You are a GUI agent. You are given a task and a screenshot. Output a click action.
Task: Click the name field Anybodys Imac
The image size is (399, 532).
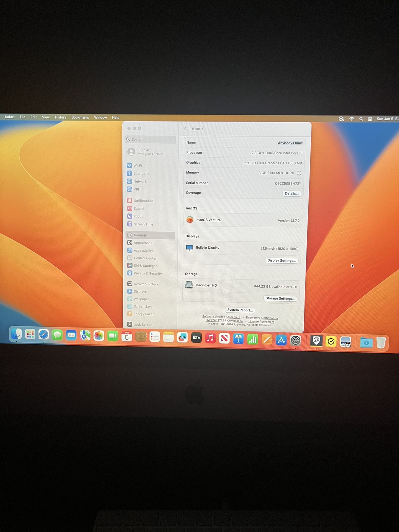tap(290, 143)
